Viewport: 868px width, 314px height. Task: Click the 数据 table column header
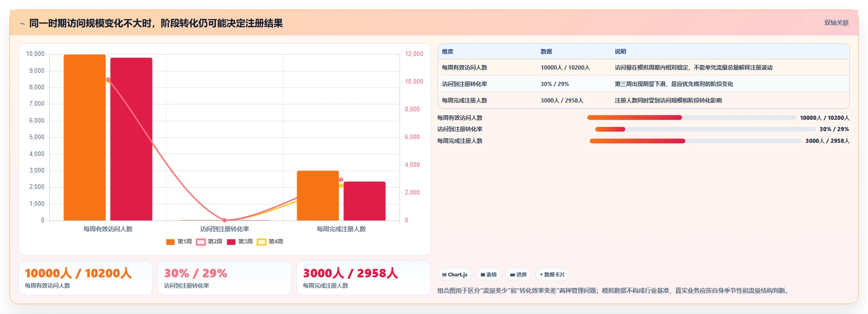pos(546,52)
